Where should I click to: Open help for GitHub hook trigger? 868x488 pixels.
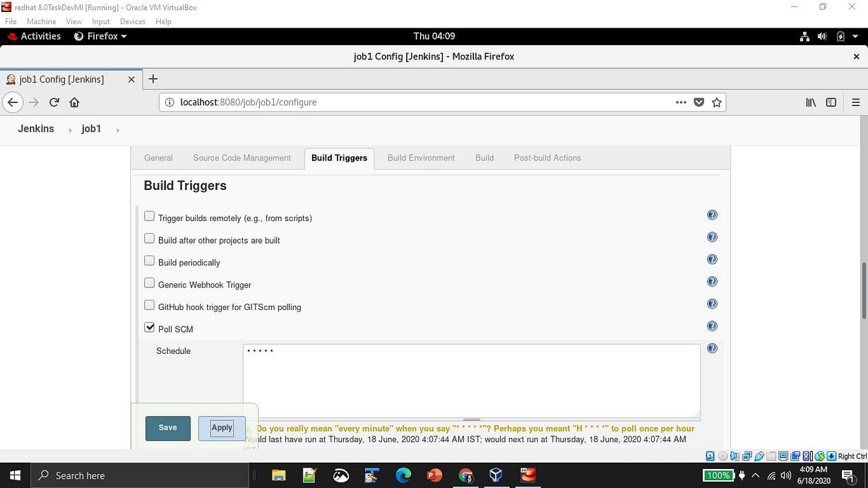tap(712, 304)
